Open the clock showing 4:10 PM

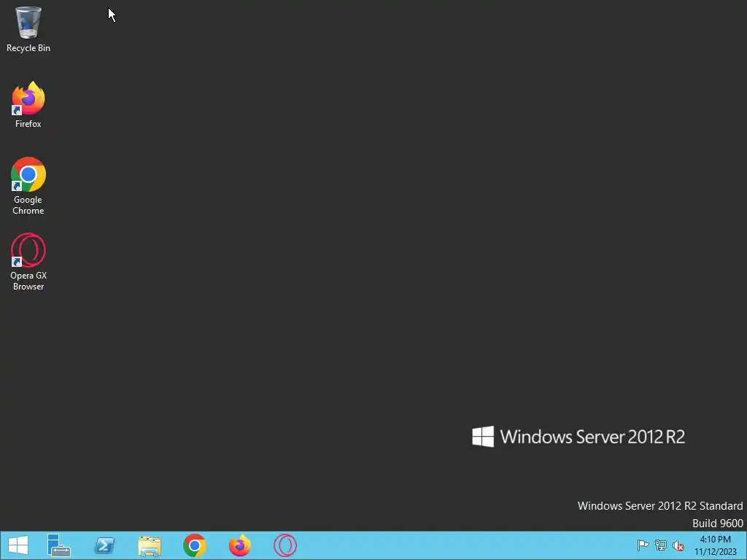click(715, 545)
